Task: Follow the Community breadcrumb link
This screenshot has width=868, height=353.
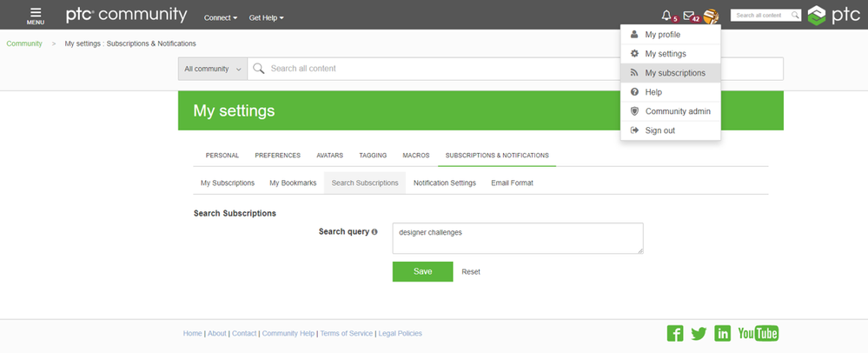Action: pyautogui.click(x=24, y=43)
